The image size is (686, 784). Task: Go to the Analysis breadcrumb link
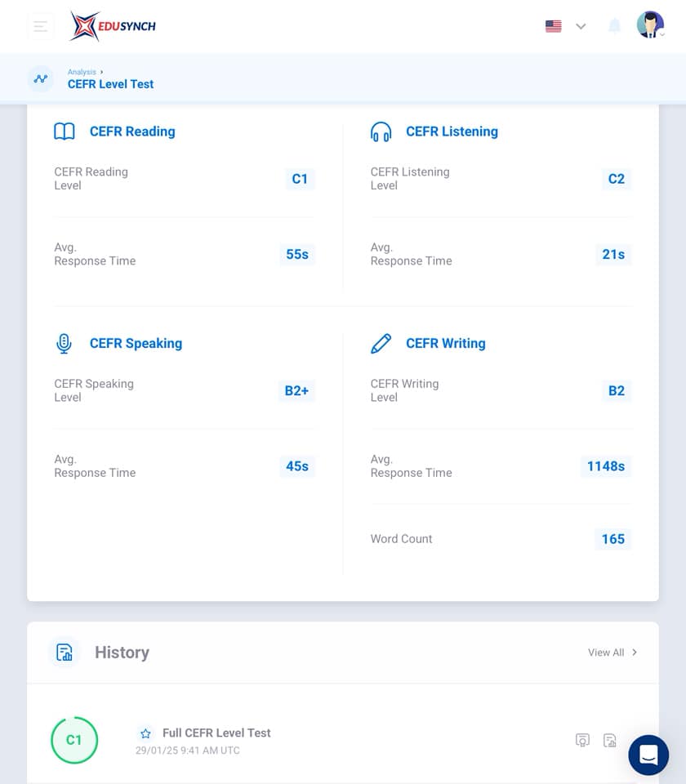(x=82, y=72)
